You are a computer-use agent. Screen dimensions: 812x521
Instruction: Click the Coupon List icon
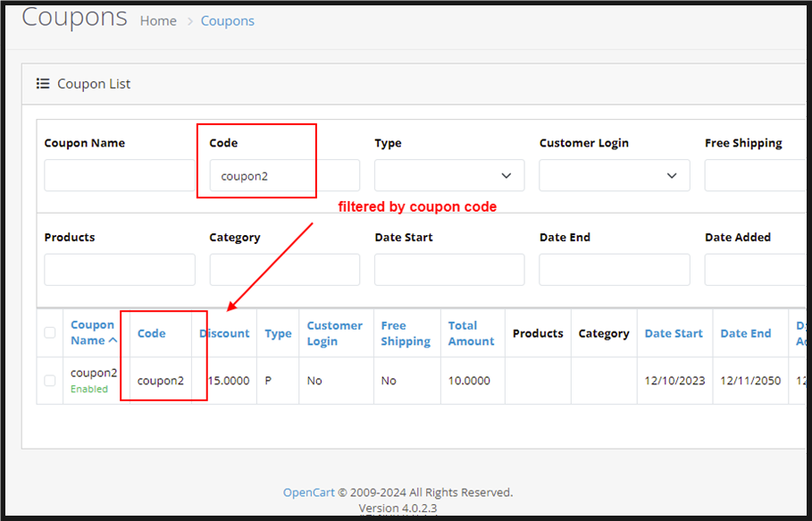click(43, 84)
